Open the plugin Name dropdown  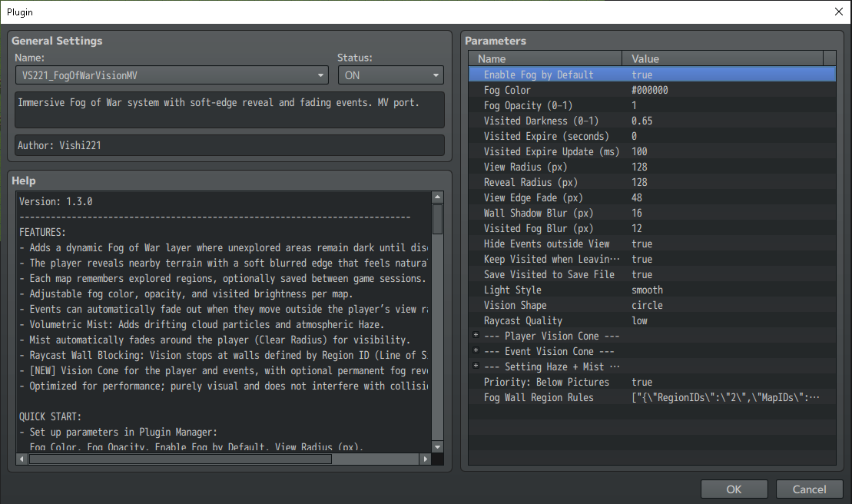pos(171,75)
